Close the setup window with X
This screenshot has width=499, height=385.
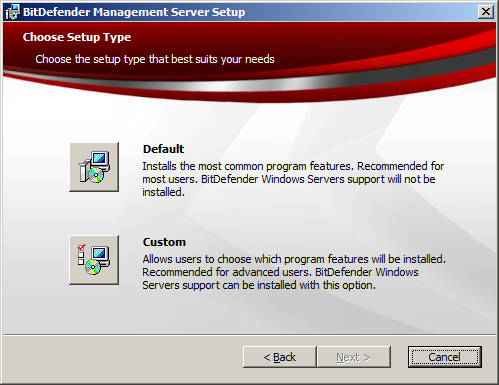click(x=486, y=12)
